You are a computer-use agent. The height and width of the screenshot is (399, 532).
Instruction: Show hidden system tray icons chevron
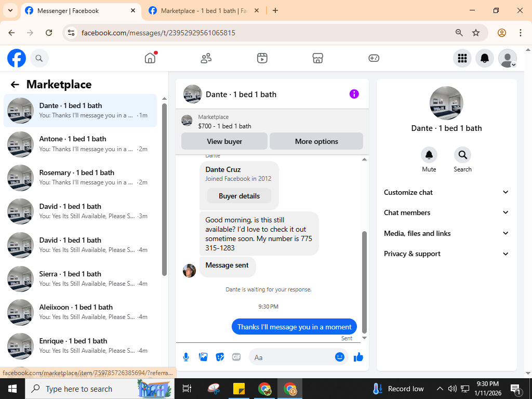pyautogui.click(x=440, y=389)
